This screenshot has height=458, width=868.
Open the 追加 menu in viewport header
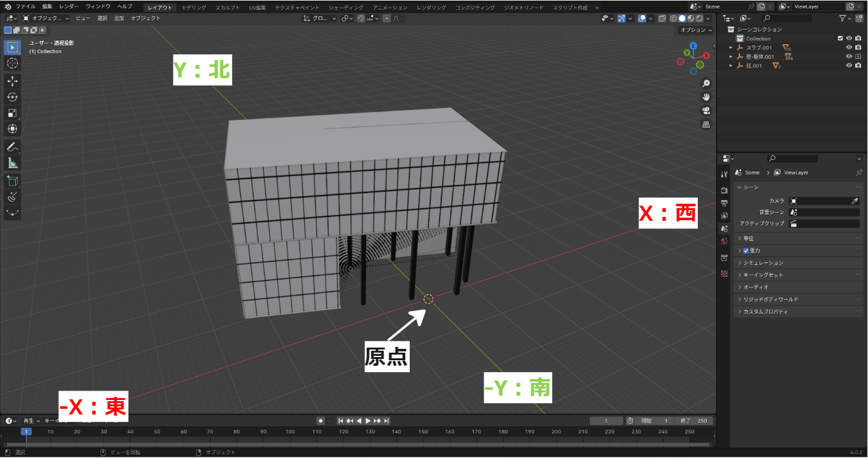(119, 18)
